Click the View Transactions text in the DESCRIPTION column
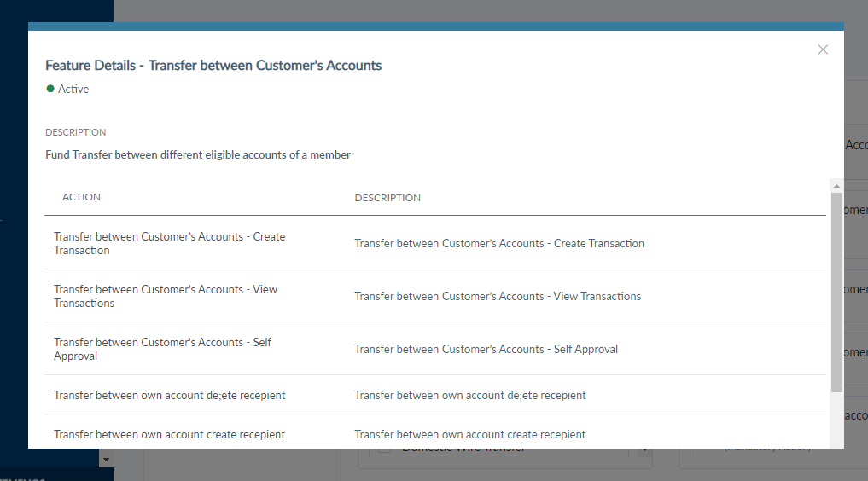The width and height of the screenshot is (868, 481). tap(498, 296)
